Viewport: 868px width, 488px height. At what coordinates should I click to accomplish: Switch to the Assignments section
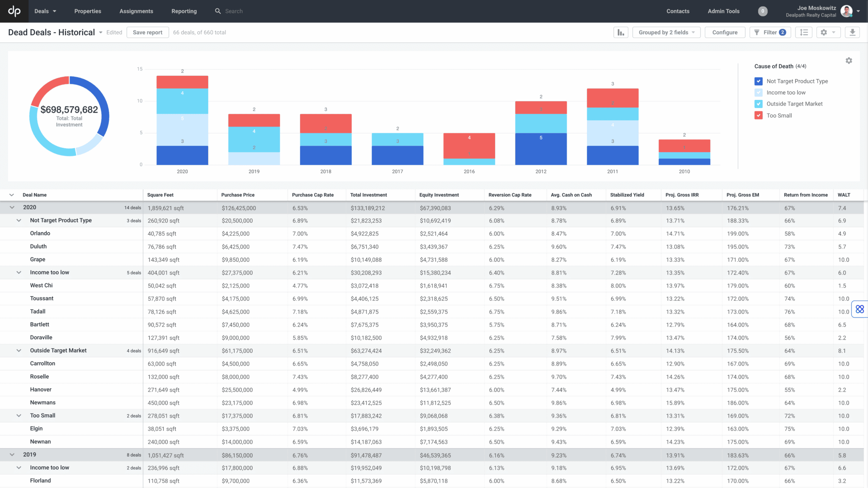pos(136,11)
